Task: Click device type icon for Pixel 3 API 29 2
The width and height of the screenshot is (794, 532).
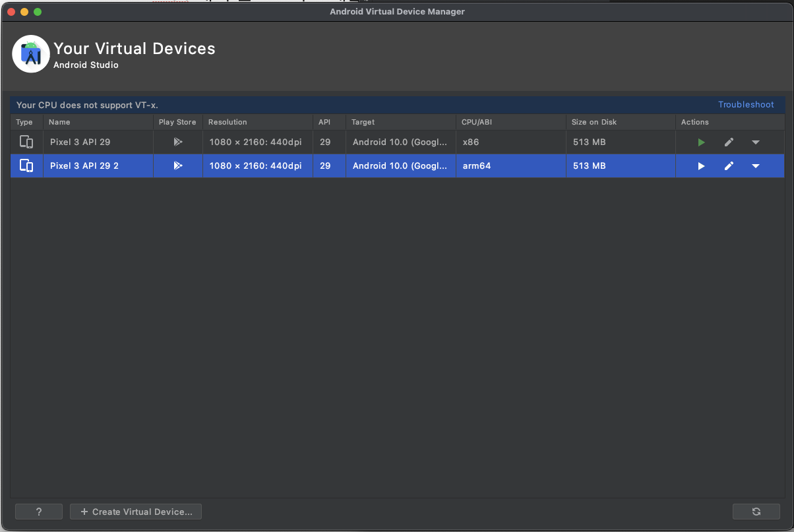Action: point(26,166)
